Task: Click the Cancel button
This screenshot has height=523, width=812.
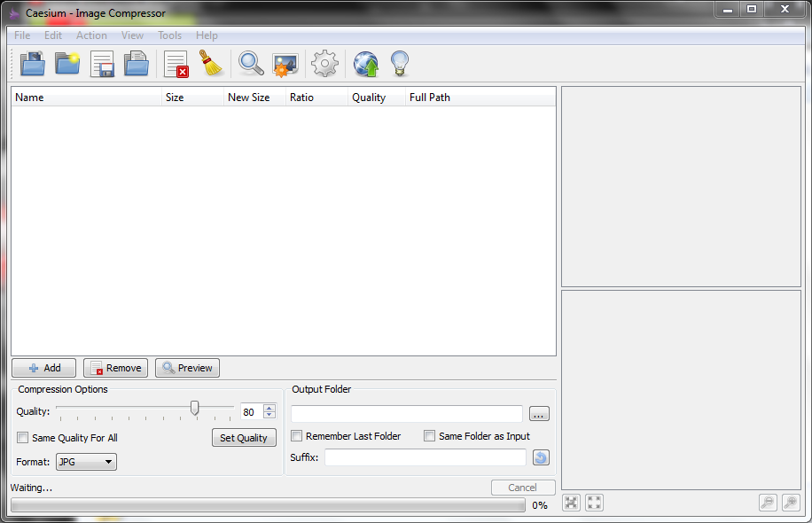Action: point(523,488)
